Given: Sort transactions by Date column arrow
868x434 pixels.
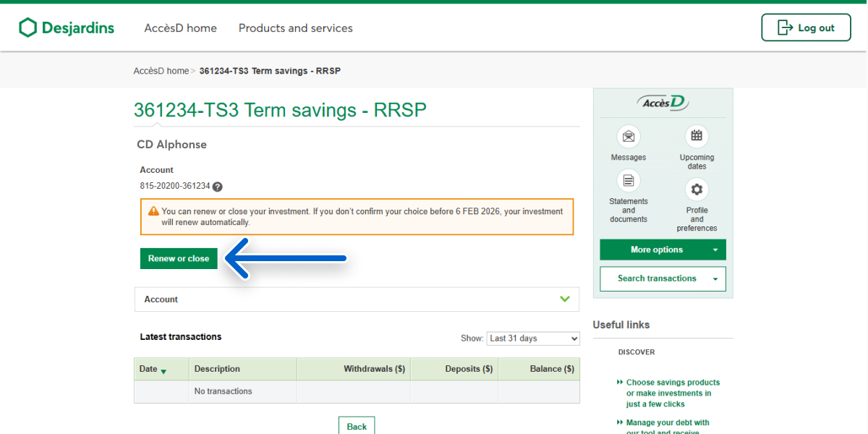Looking at the screenshot, I should (x=163, y=371).
